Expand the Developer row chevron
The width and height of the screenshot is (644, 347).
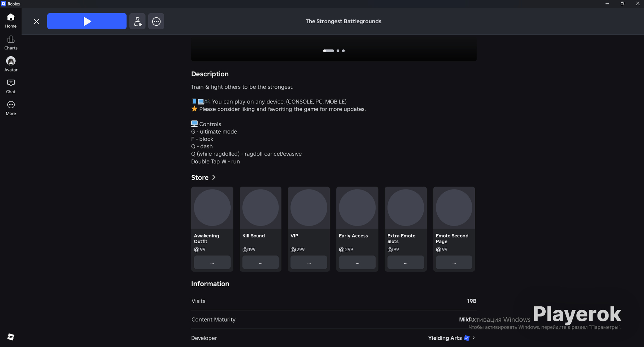point(473,338)
